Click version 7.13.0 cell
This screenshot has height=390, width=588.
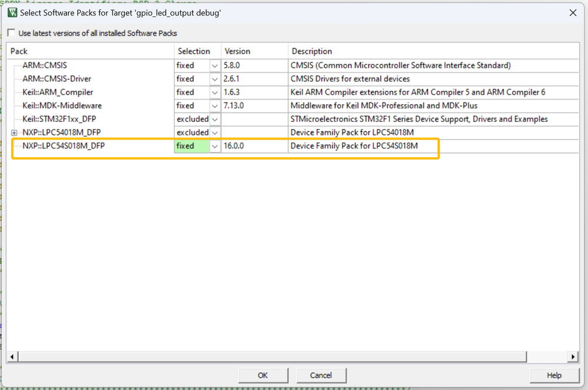pyautogui.click(x=255, y=106)
